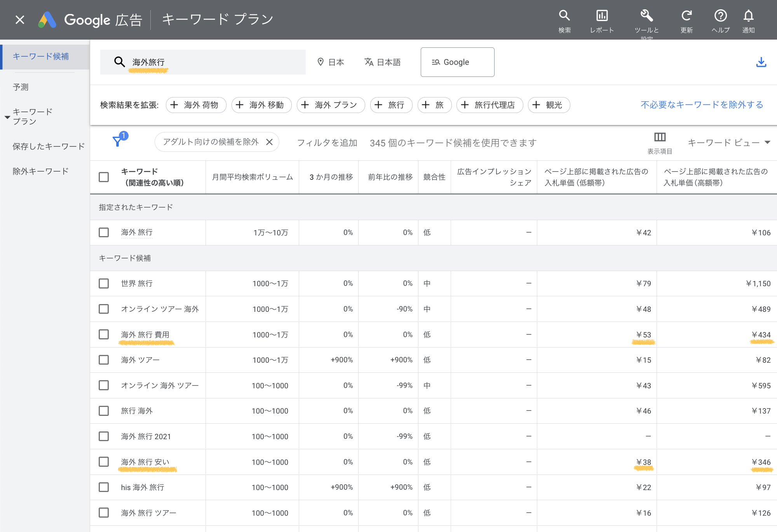Click the refresh icon in header

pos(686,16)
